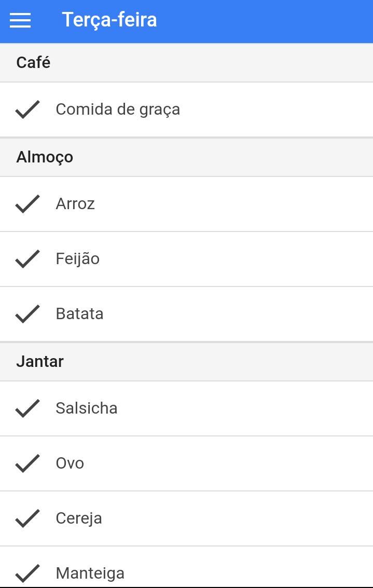Click the checkmark beside Ovo
This screenshot has width=373, height=588.
(x=27, y=463)
